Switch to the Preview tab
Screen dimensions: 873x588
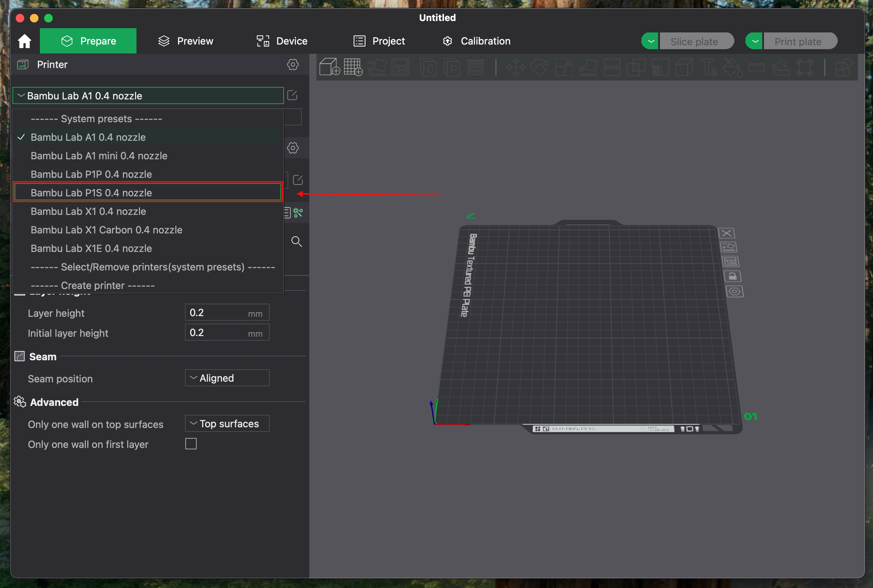click(x=186, y=41)
